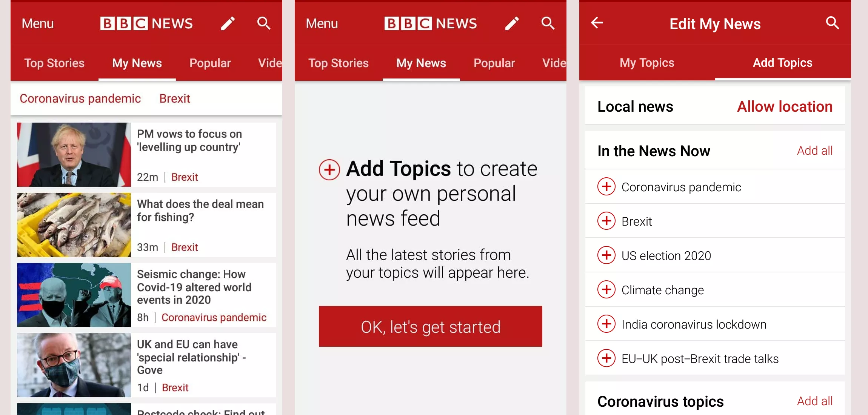Screen dimensions: 868x415
Task: Select My News tab on first screen
Action: click(137, 63)
